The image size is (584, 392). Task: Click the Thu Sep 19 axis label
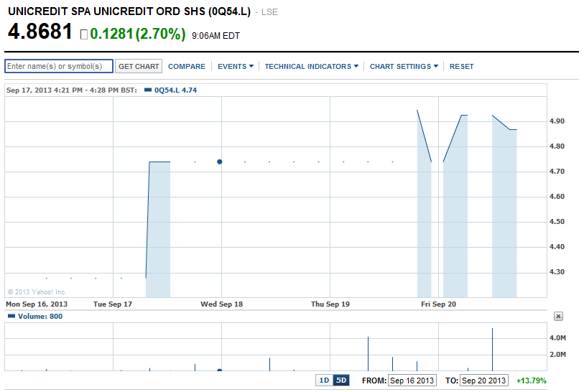point(330,304)
